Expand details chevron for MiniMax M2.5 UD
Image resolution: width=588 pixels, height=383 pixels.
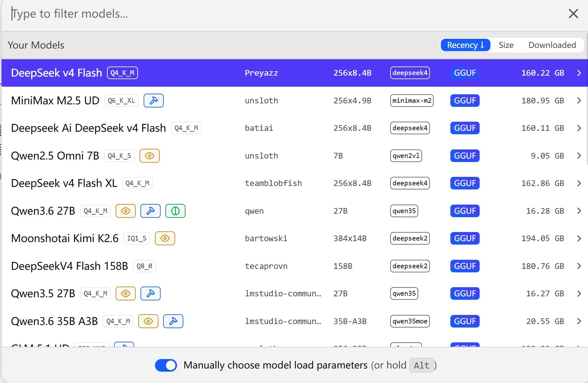579,101
